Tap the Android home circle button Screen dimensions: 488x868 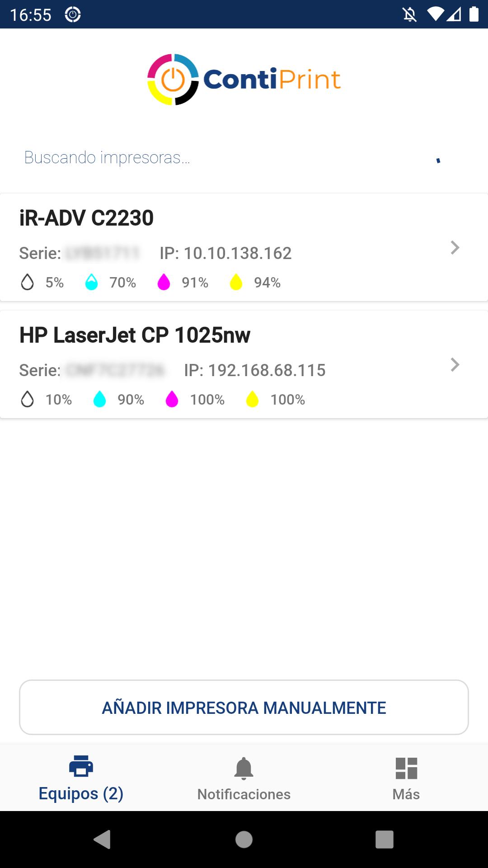[244, 840]
